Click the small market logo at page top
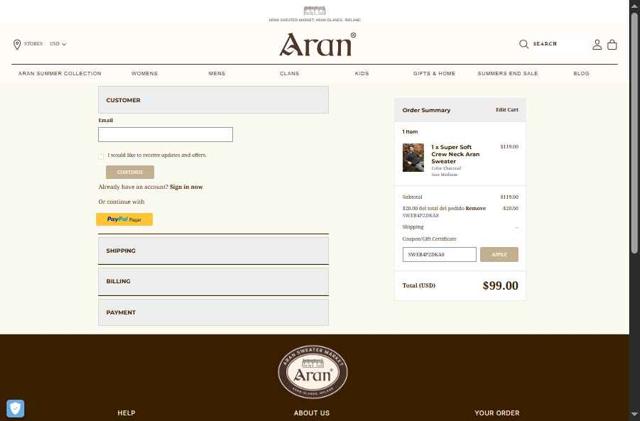Viewport: 640px width, 421px height. pos(315,11)
